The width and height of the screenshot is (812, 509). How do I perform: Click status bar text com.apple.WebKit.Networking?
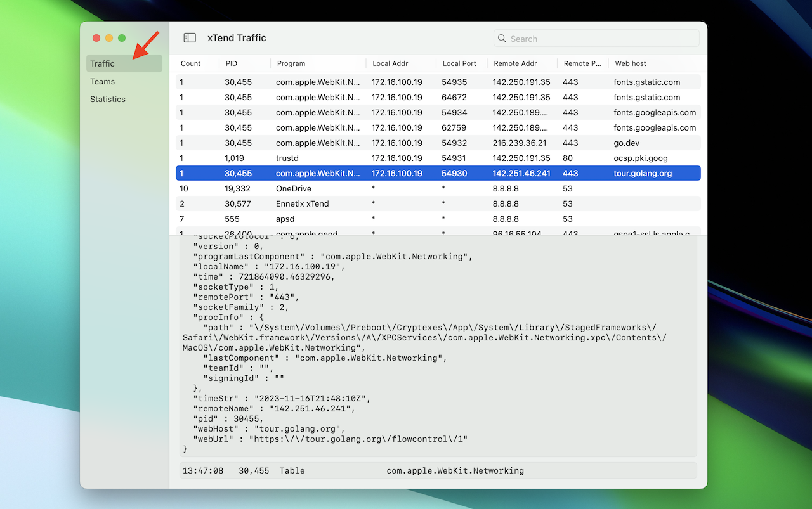pyautogui.click(x=455, y=471)
